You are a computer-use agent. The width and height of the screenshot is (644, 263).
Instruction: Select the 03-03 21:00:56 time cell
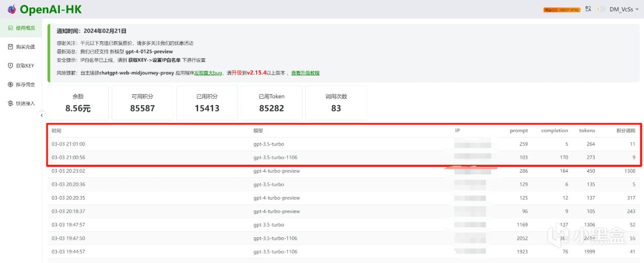68,158
